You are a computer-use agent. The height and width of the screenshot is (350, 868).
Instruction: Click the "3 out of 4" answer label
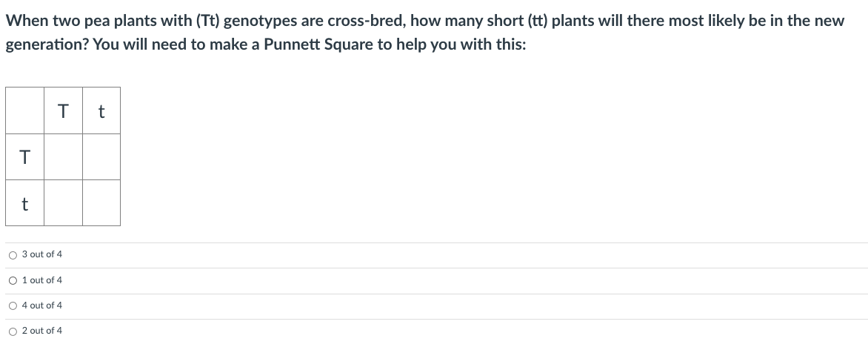pos(42,254)
